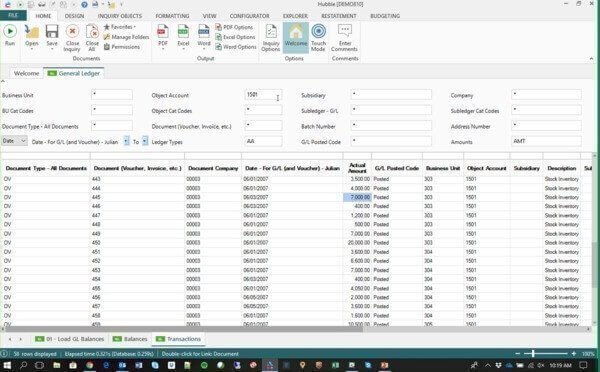Click the vertical scrollbar of the grid

pos(595,264)
